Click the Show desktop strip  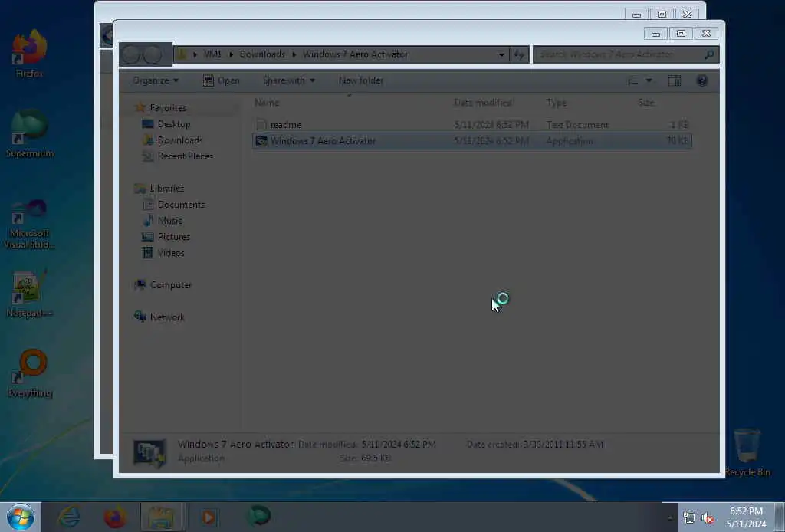coord(780,517)
